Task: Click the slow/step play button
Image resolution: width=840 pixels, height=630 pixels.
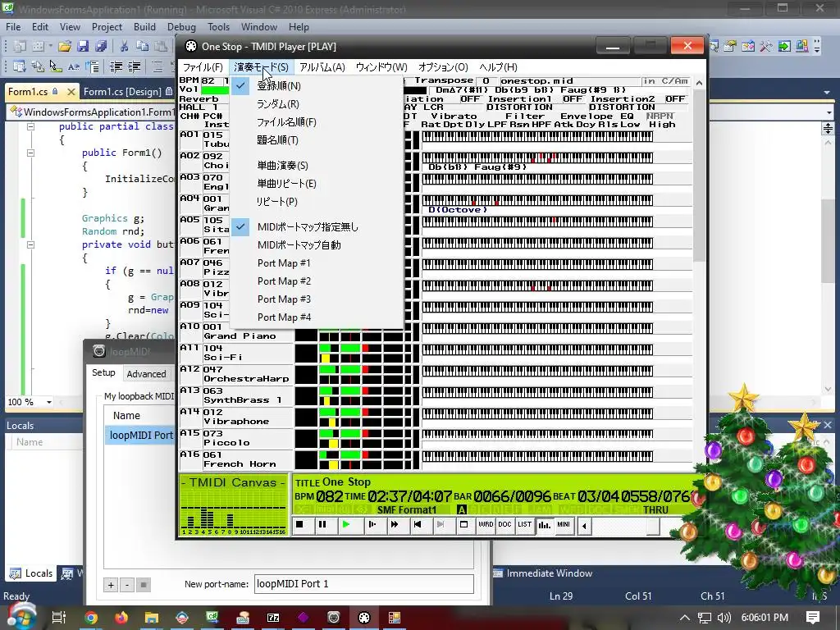Action: coord(372,524)
